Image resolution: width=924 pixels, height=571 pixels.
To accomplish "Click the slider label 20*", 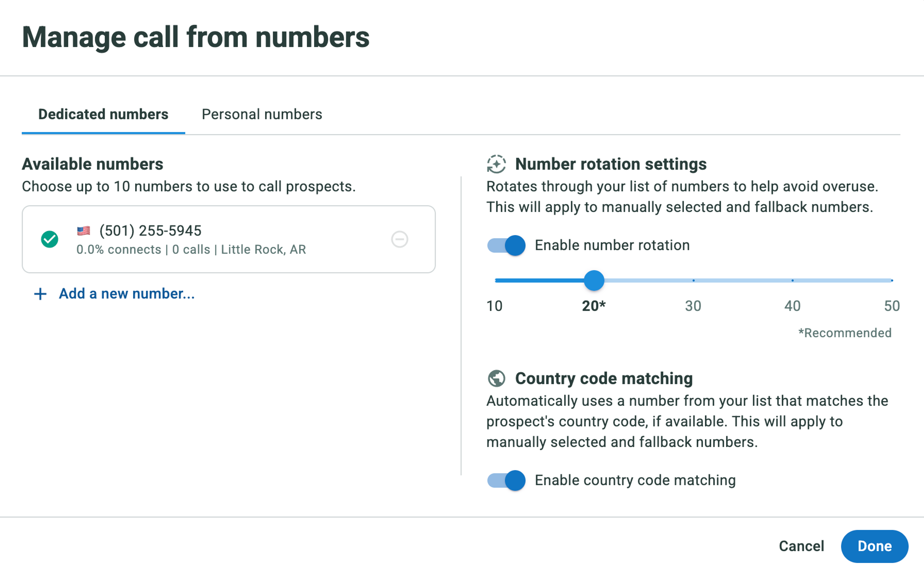I will pyautogui.click(x=594, y=305).
